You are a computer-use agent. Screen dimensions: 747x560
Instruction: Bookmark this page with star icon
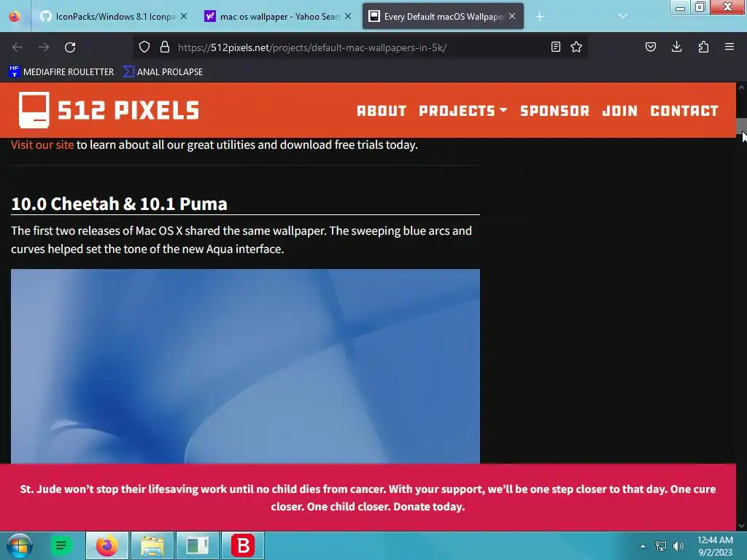pyautogui.click(x=576, y=47)
